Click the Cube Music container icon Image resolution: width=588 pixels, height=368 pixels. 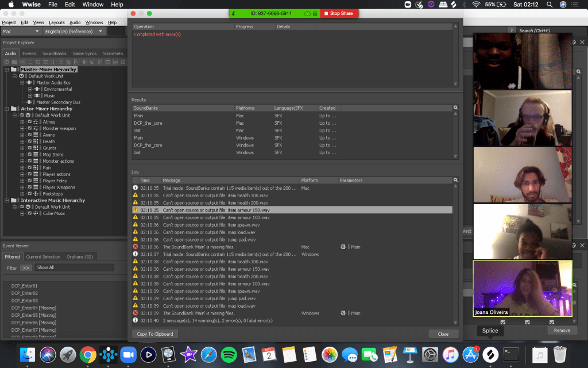tap(36, 213)
